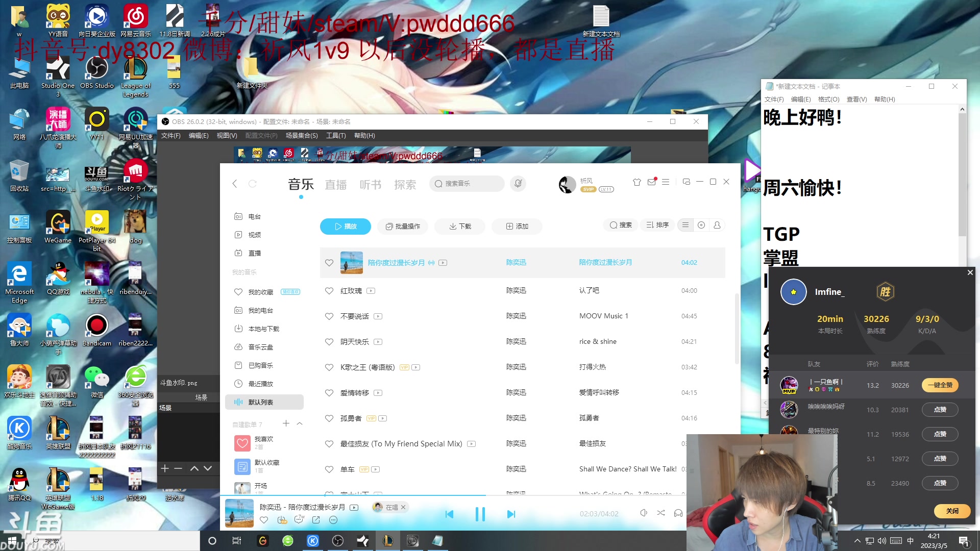Open main menu hamburger icon in music player
The width and height of the screenshot is (980, 551).
click(666, 182)
